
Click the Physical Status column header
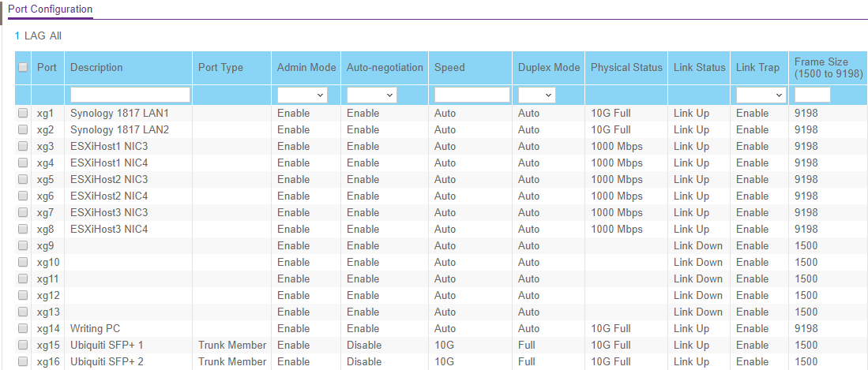click(x=626, y=68)
